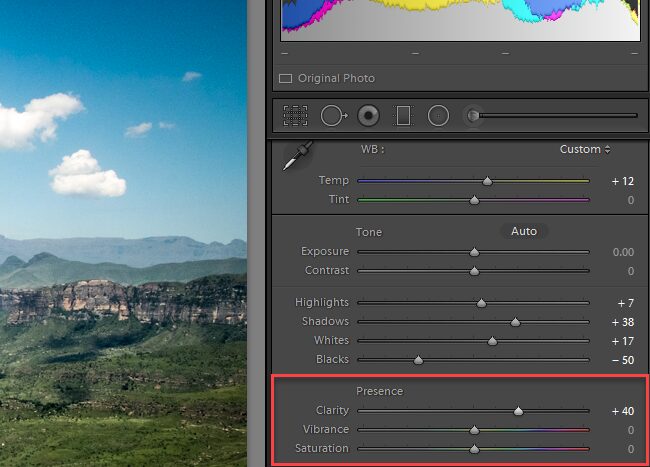Click the Temp slider handle
Image resolution: width=650 pixels, height=467 pixels.
pos(488,181)
